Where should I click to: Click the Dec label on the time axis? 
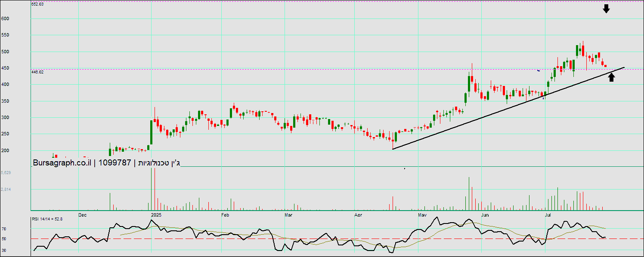tap(83, 214)
